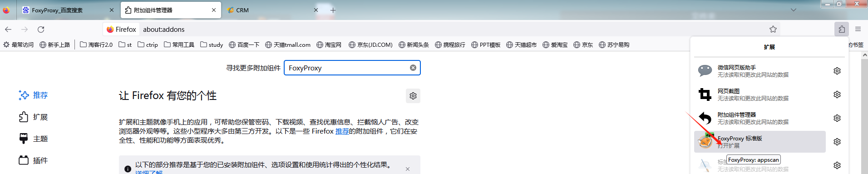Select 插件 in the sidebar

click(x=34, y=160)
